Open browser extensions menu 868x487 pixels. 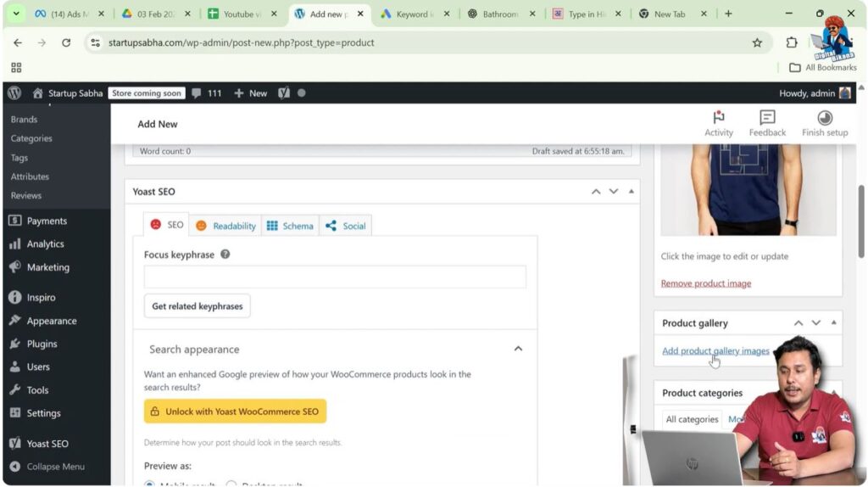pyautogui.click(x=792, y=42)
